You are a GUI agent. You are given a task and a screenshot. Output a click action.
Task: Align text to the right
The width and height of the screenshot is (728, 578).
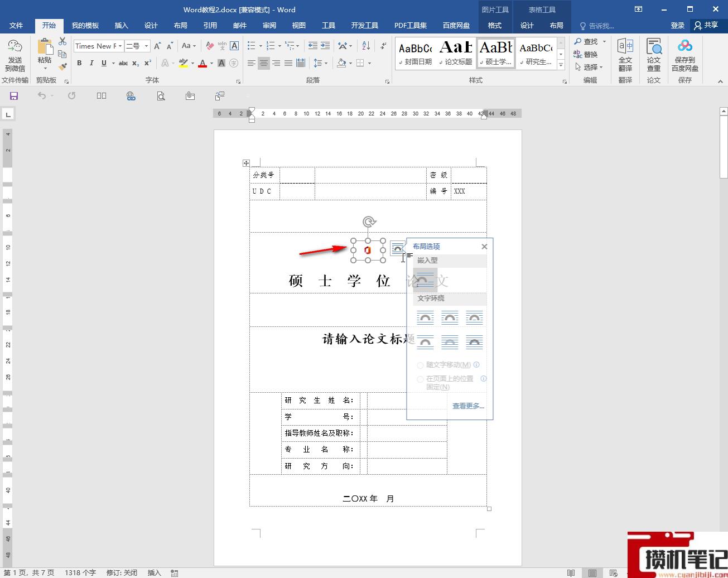pyautogui.click(x=276, y=63)
